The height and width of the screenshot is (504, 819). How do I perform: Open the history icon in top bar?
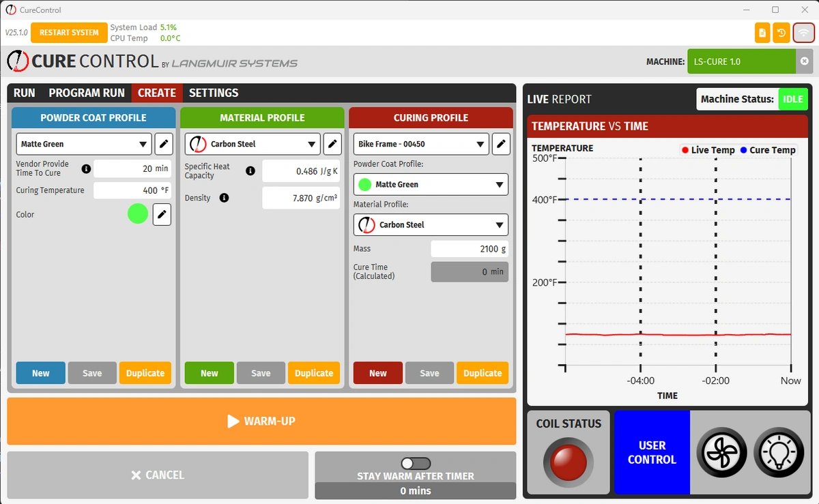tap(781, 32)
